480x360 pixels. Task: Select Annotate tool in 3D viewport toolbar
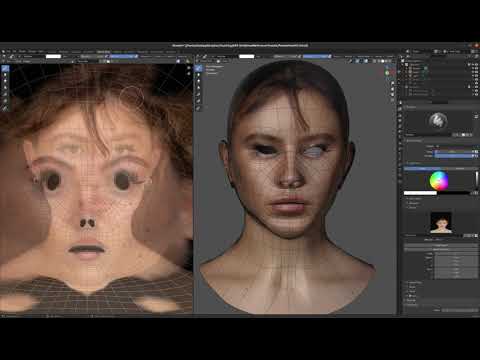point(199,108)
